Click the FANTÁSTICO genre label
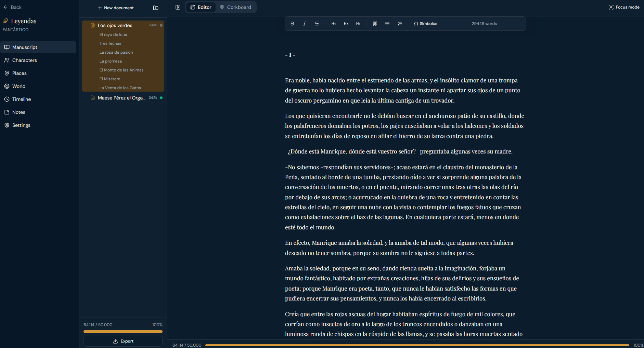Image resolution: width=644 pixels, height=348 pixels. [x=16, y=30]
